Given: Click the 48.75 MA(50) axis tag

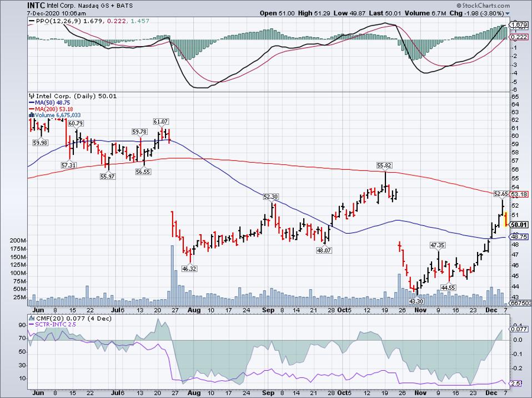Looking at the screenshot, I should click(x=519, y=236).
